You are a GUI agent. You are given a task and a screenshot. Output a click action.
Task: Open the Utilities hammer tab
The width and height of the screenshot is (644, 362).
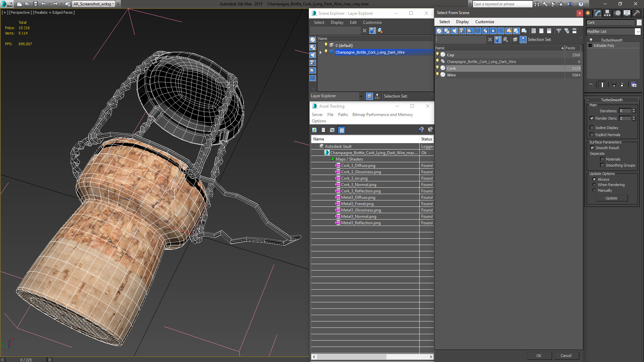(636, 13)
